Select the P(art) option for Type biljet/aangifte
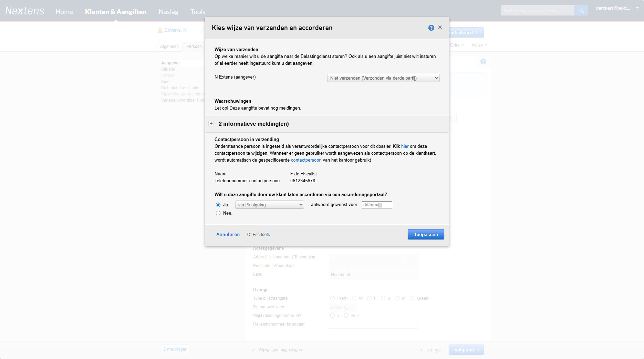Viewport: 644px width, 359px height. pyautogui.click(x=333, y=298)
